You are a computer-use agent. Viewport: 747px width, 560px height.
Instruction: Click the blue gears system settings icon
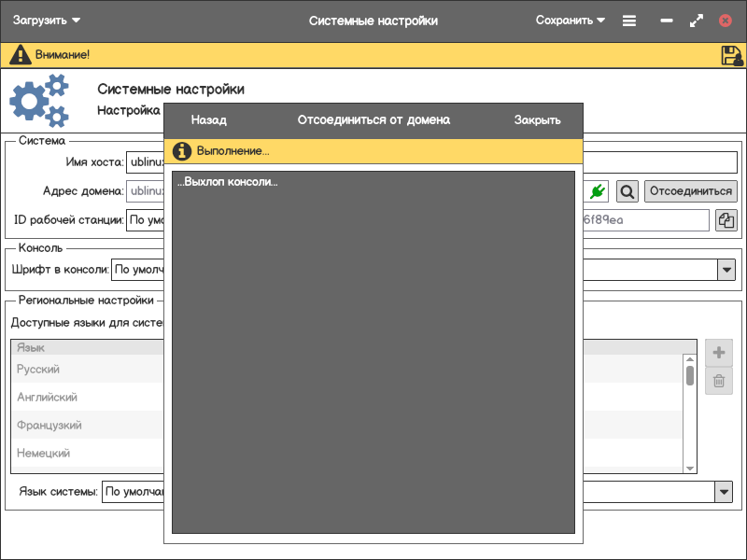[x=39, y=101]
